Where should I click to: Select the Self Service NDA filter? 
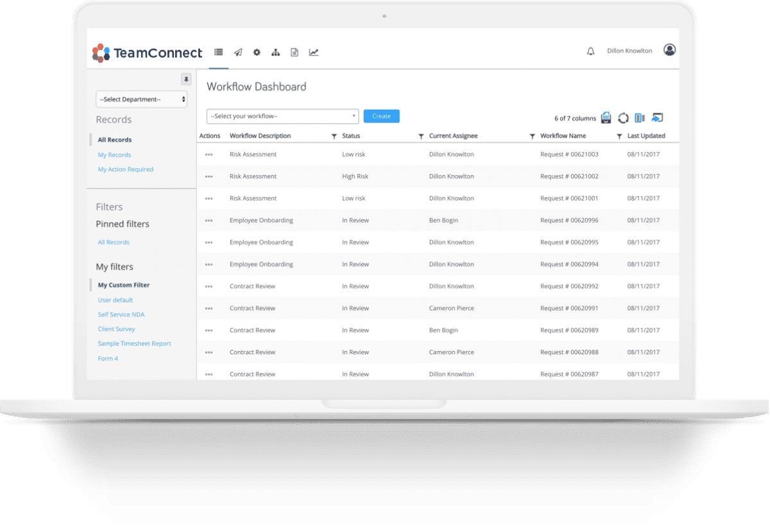[x=121, y=314]
